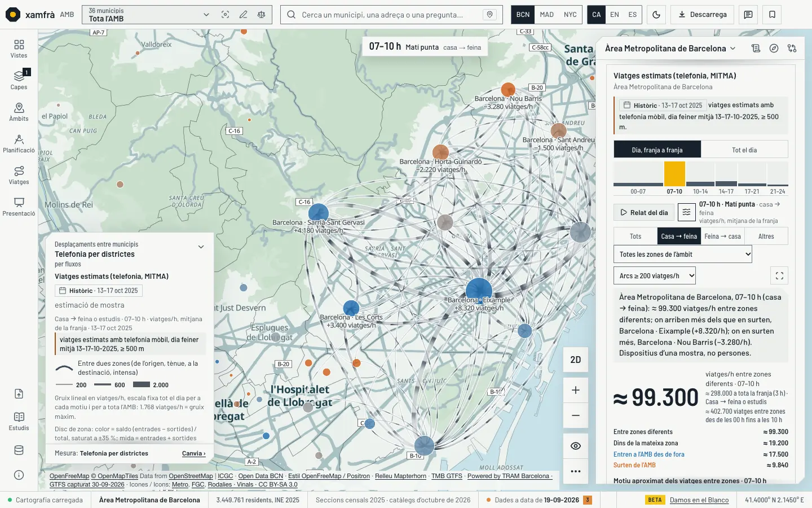Viewport: 812px width, 508px height.
Task: Switch city to MAD
Action: 546,15
